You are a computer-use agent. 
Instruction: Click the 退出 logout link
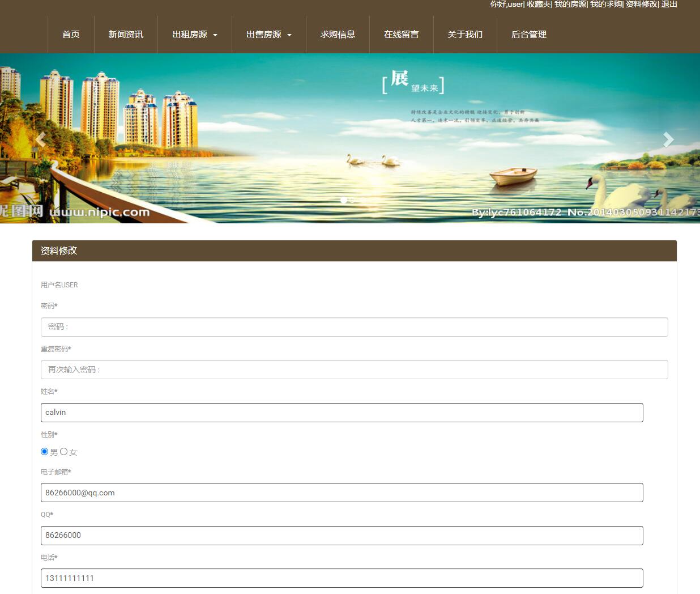coord(669,4)
